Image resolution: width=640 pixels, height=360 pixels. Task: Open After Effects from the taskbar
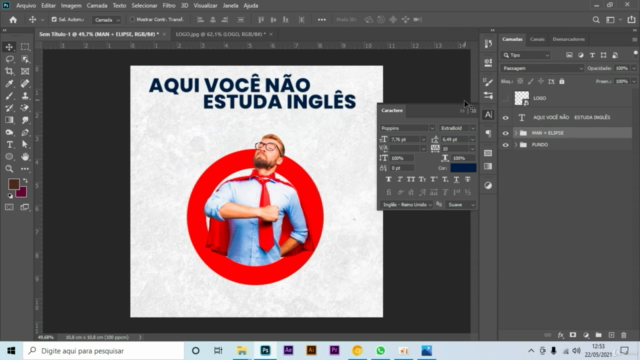click(x=288, y=351)
